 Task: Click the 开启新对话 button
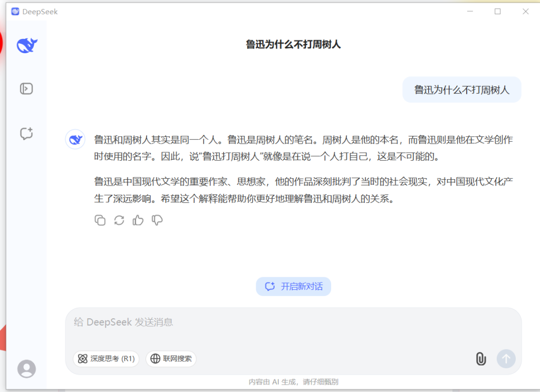293,286
